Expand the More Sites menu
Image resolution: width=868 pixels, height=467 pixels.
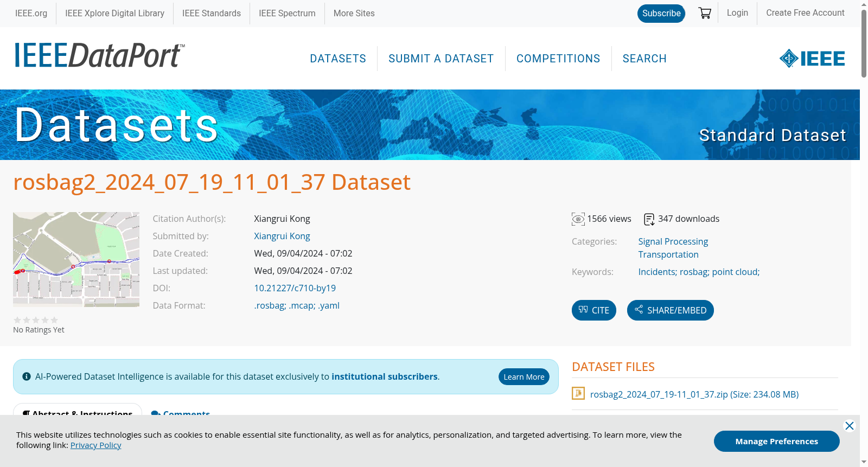coord(354,14)
